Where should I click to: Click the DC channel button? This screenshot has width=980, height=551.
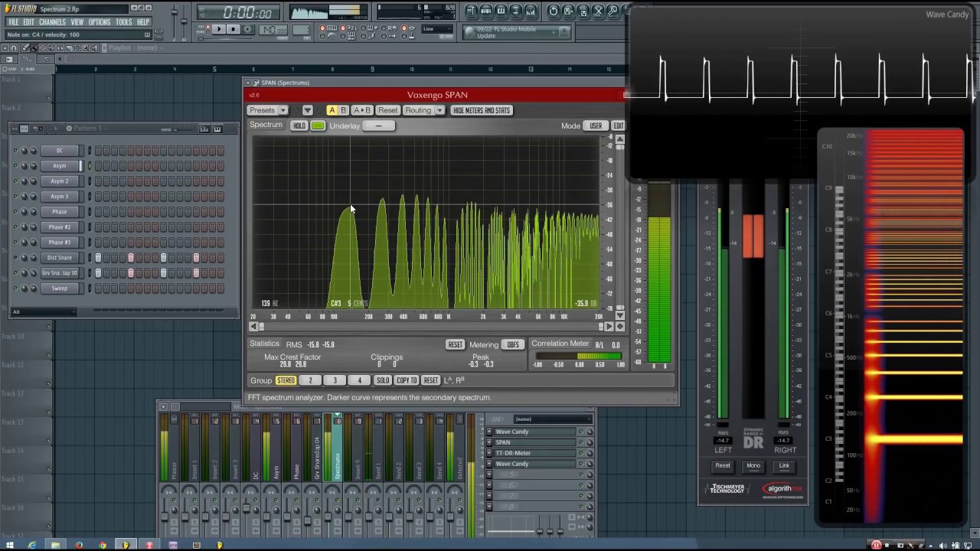[x=60, y=151]
